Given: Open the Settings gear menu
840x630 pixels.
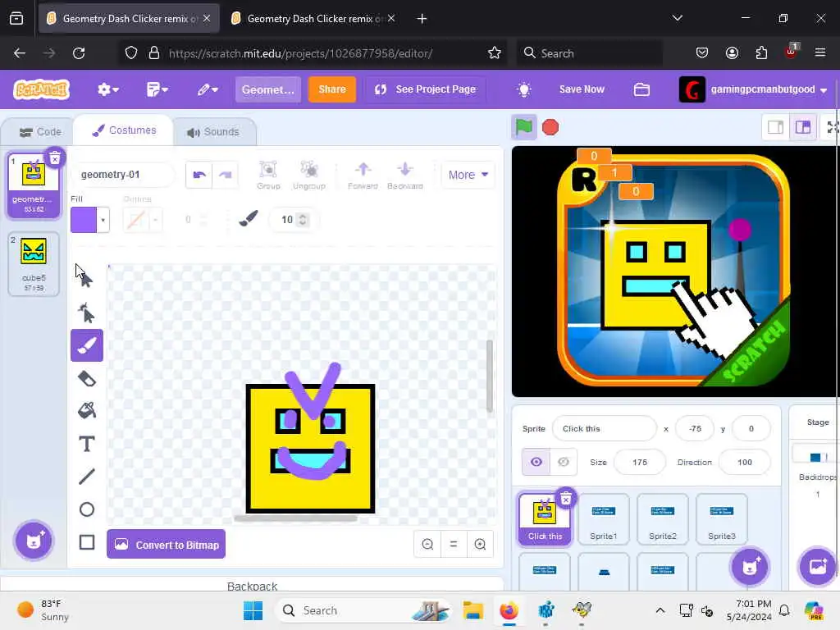Looking at the screenshot, I should [x=107, y=89].
